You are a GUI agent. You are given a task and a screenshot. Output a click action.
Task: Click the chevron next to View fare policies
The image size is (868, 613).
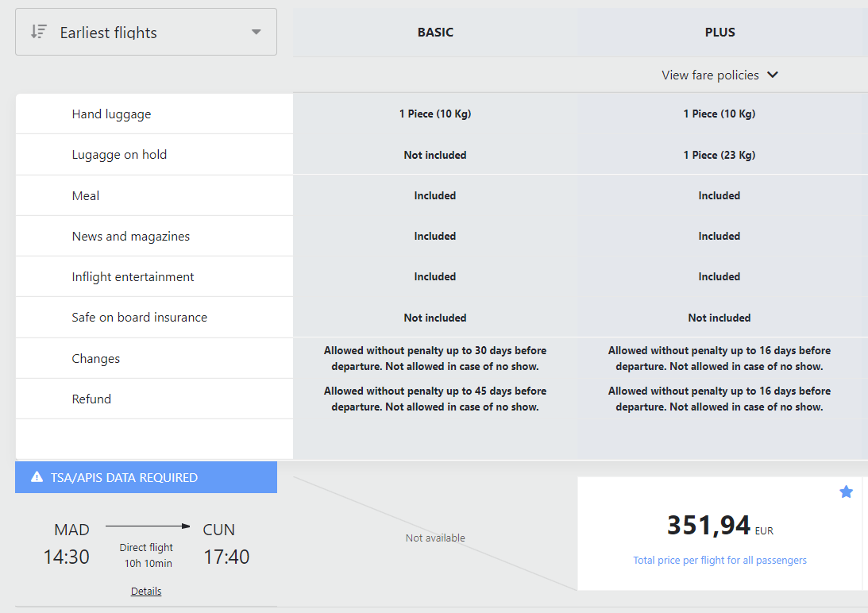click(773, 75)
